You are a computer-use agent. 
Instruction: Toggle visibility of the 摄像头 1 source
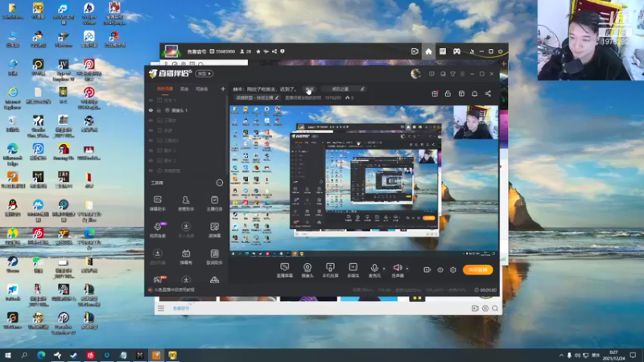[151, 110]
